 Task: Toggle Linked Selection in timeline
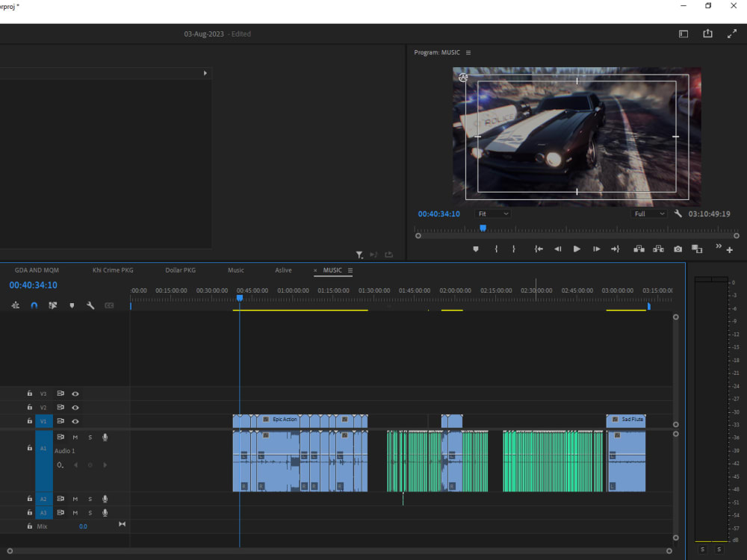tap(53, 305)
